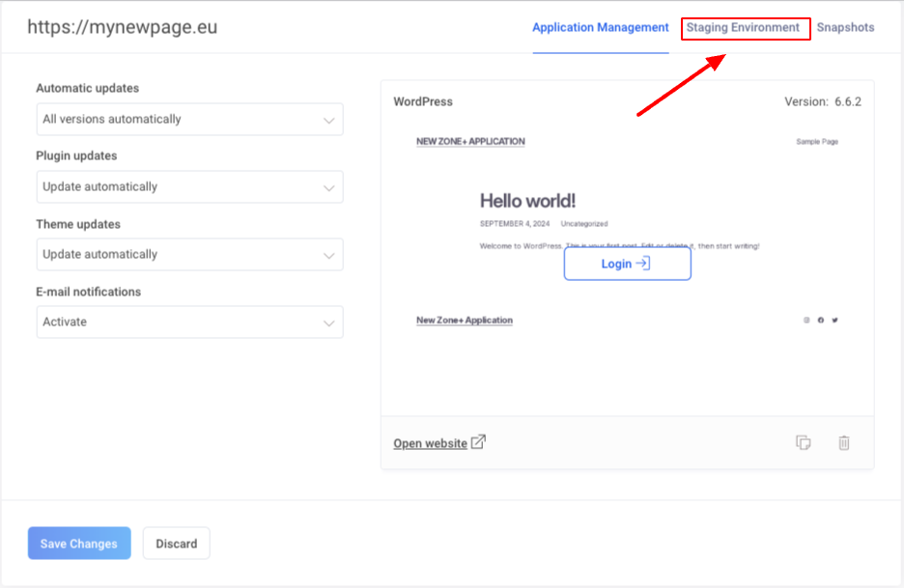
Task: Click the clone application copy icon
Action: (x=803, y=443)
